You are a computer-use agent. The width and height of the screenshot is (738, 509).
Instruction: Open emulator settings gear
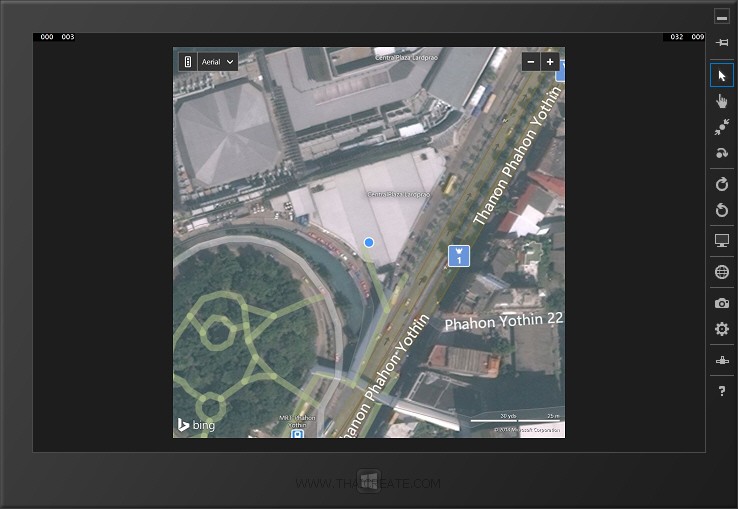coord(721,329)
